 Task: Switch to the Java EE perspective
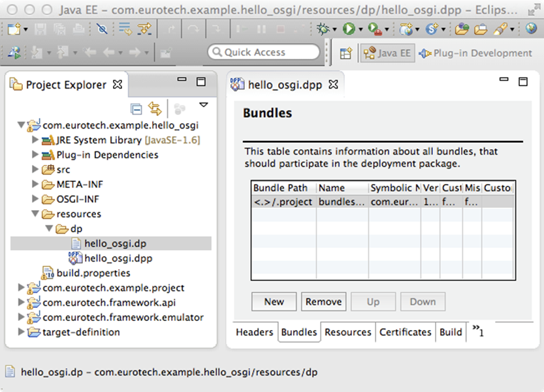click(388, 53)
